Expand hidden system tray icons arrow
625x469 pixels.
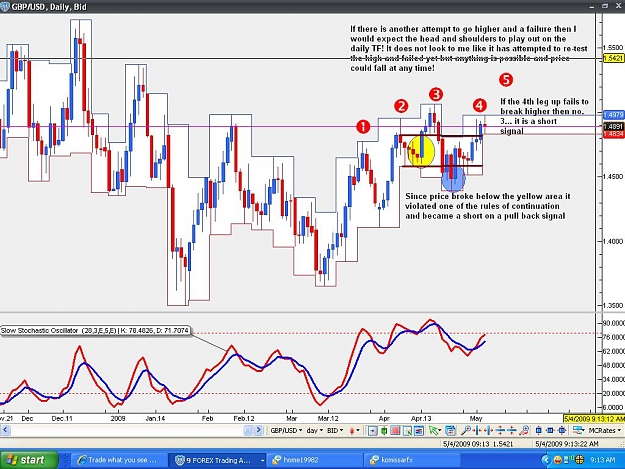pos(546,460)
